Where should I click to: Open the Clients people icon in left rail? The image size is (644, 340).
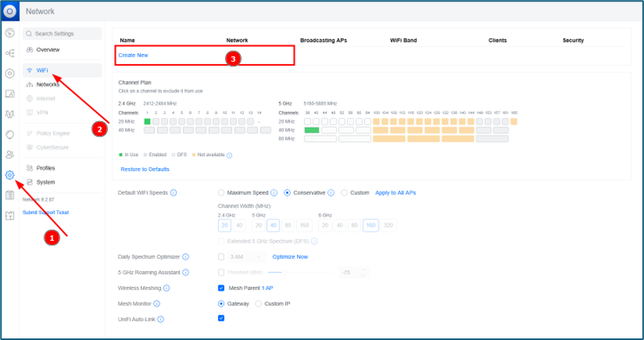pyautogui.click(x=10, y=155)
